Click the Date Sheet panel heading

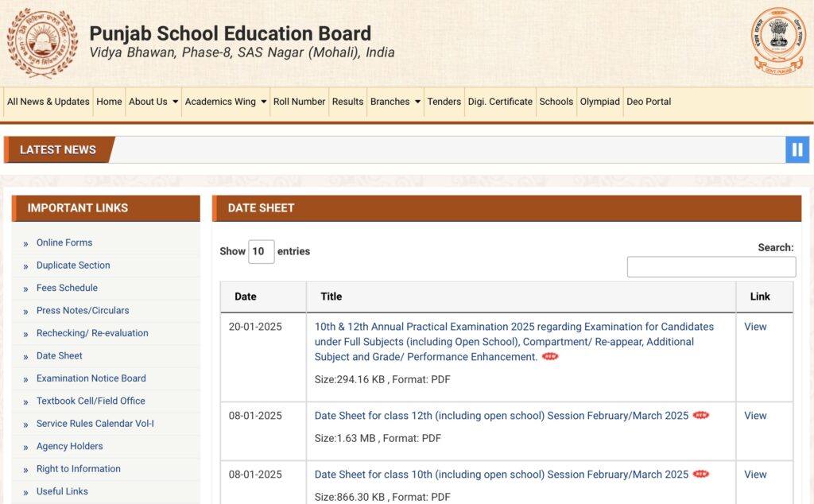(x=506, y=208)
